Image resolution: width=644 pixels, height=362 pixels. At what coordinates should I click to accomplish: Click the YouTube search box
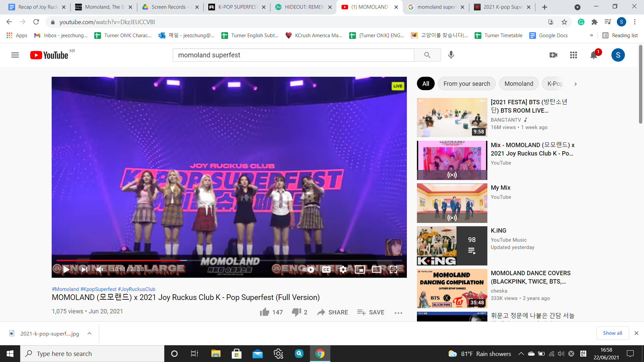[x=293, y=55]
